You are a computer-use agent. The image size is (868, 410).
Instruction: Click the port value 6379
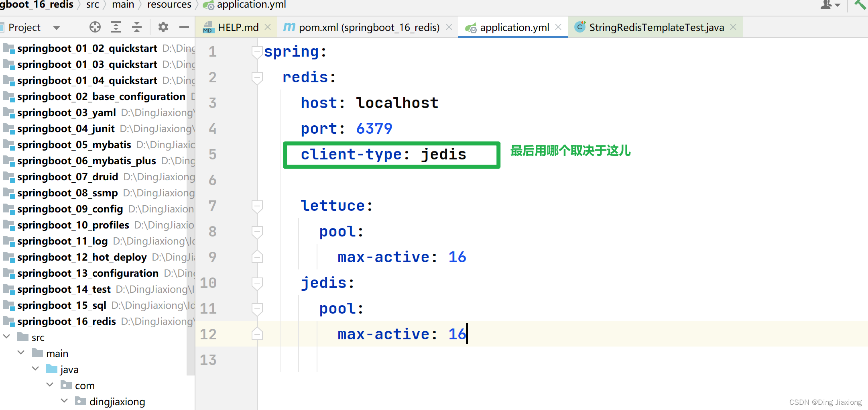374,129
